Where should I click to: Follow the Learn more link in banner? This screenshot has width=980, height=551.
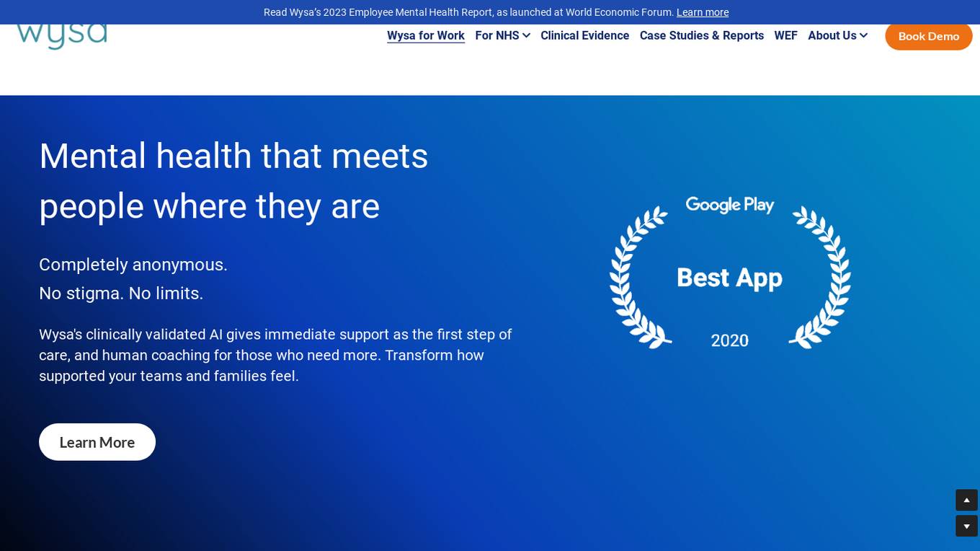click(x=703, y=12)
